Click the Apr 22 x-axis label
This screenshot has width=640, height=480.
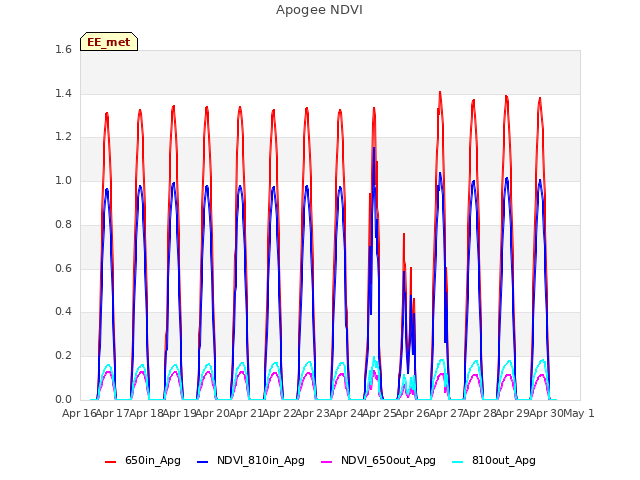[x=279, y=413]
